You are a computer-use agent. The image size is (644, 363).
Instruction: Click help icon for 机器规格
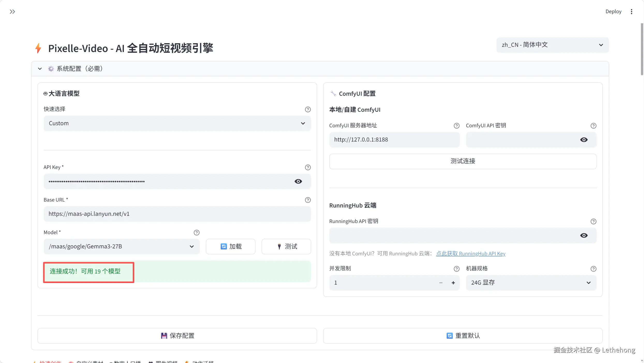pyautogui.click(x=593, y=269)
